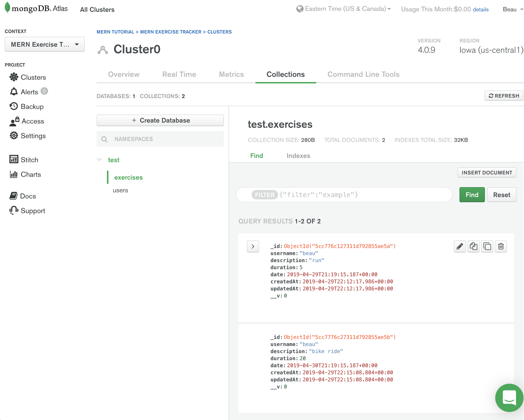Open MERN EXERCISE TRACKER breadcrumb
The height and width of the screenshot is (420, 524).
coord(171,32)
